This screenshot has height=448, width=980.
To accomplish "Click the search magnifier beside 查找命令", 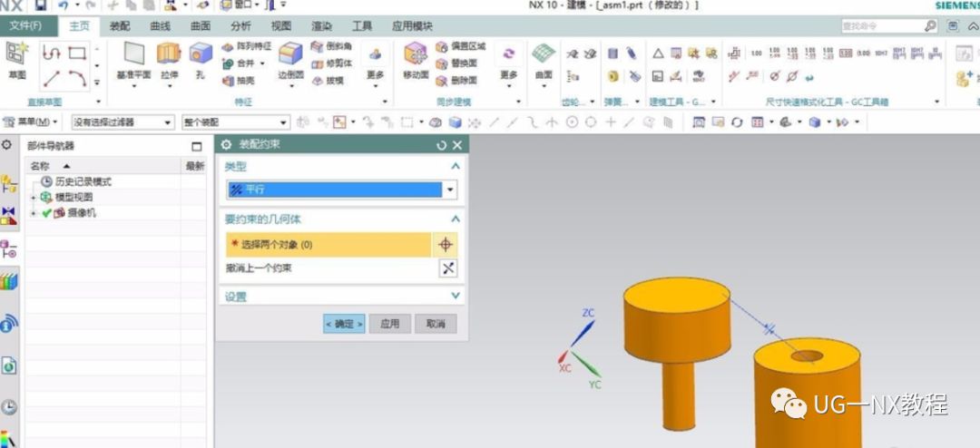I will click(x=931, y=26).
